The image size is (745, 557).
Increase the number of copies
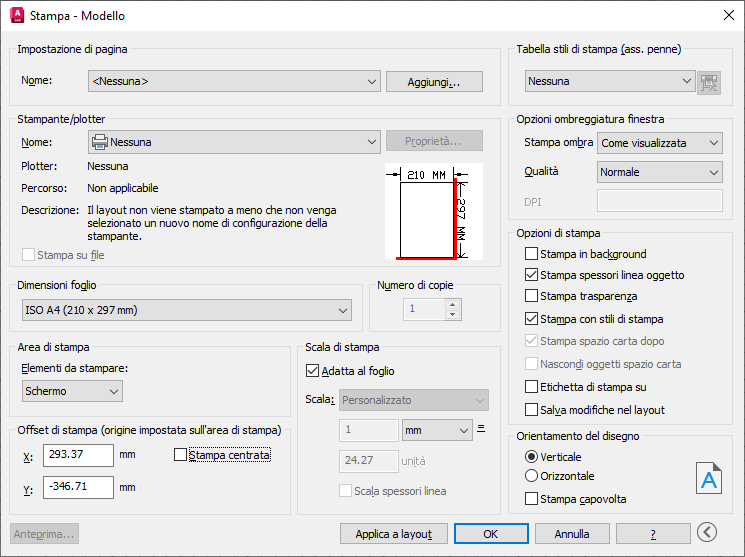click(453, 304)
